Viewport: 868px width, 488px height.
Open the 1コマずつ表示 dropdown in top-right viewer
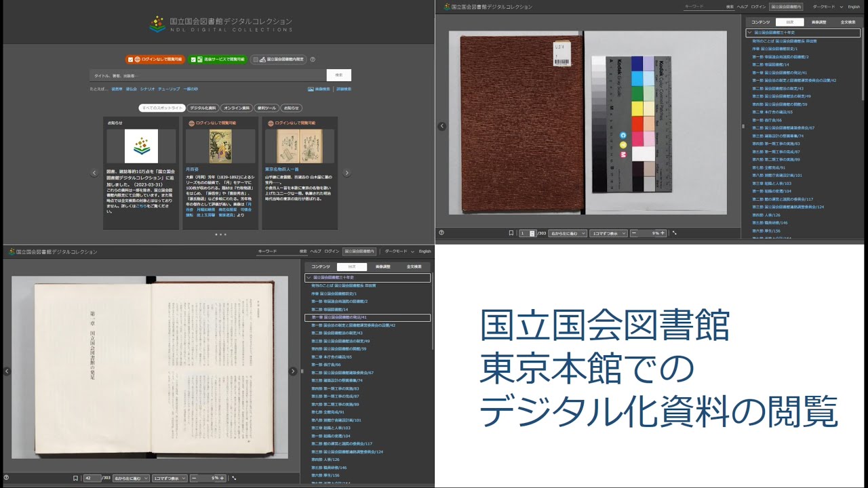click(608, 232)
